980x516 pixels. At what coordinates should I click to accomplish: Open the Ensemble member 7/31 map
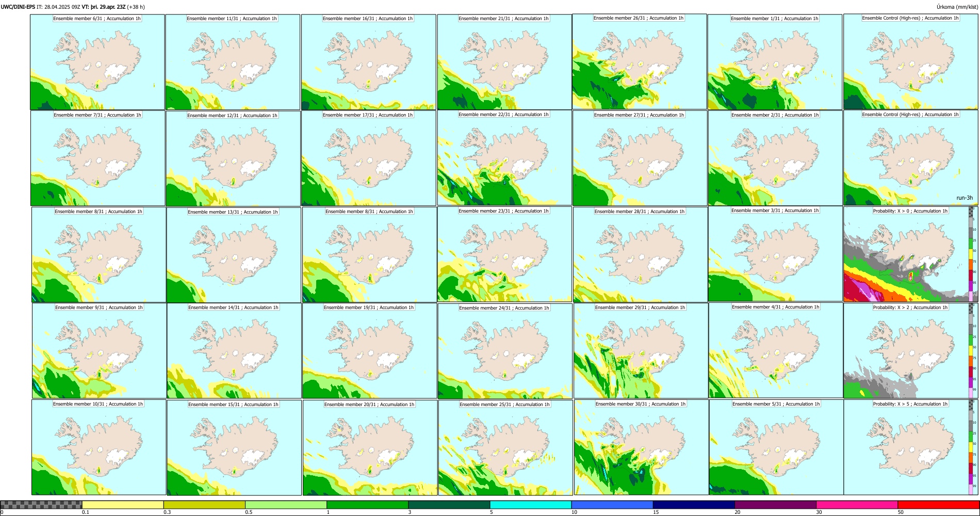98,158
